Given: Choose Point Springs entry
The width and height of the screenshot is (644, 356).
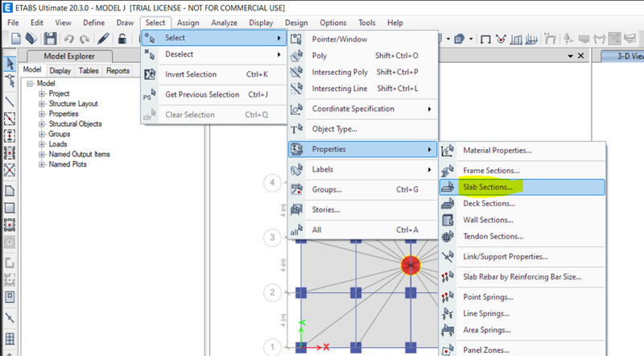Looking at the screenshot, I should [x=522, y=297].
